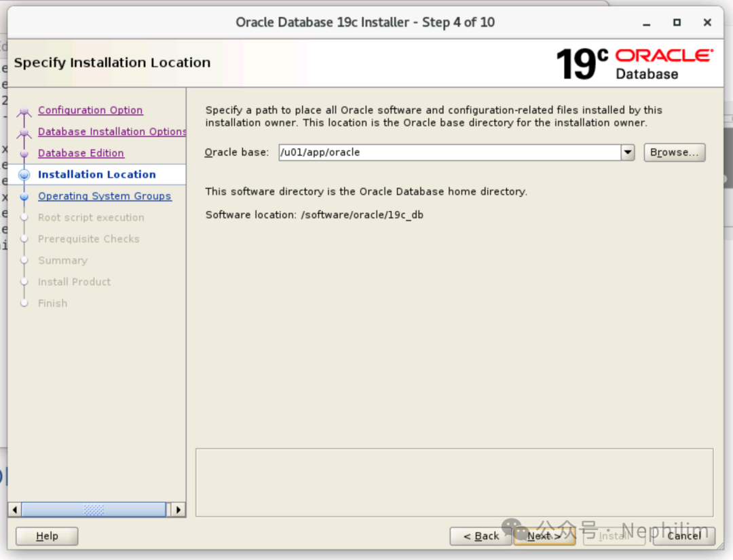Open the Database Edition step
Viewport: 733px width, 560px height.
coord(81,153)
